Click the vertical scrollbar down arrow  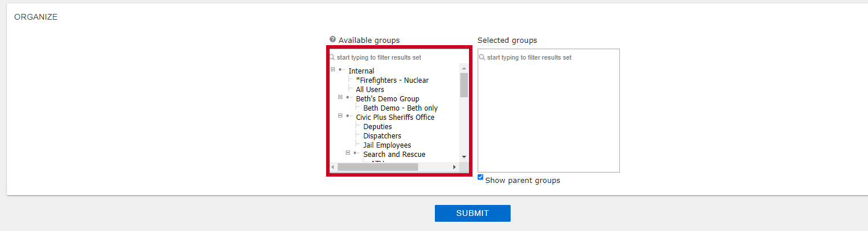(464, 157)
